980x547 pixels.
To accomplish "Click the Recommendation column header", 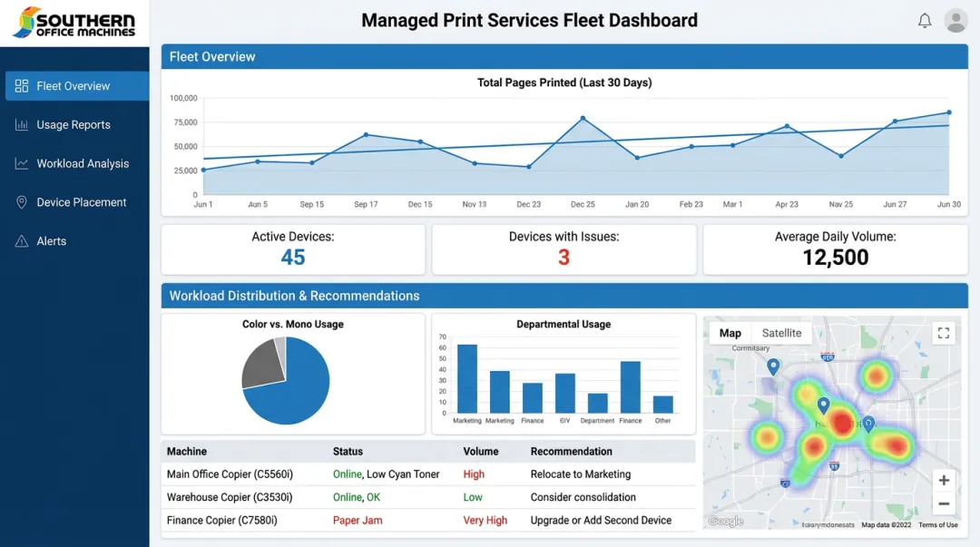I will click(572, 452).
